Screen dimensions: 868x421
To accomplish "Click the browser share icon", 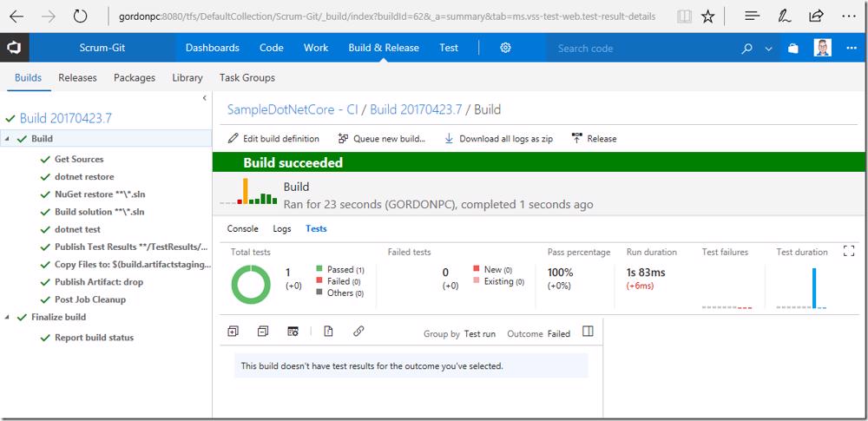I will pyautogui.click(x=816, y=16).
